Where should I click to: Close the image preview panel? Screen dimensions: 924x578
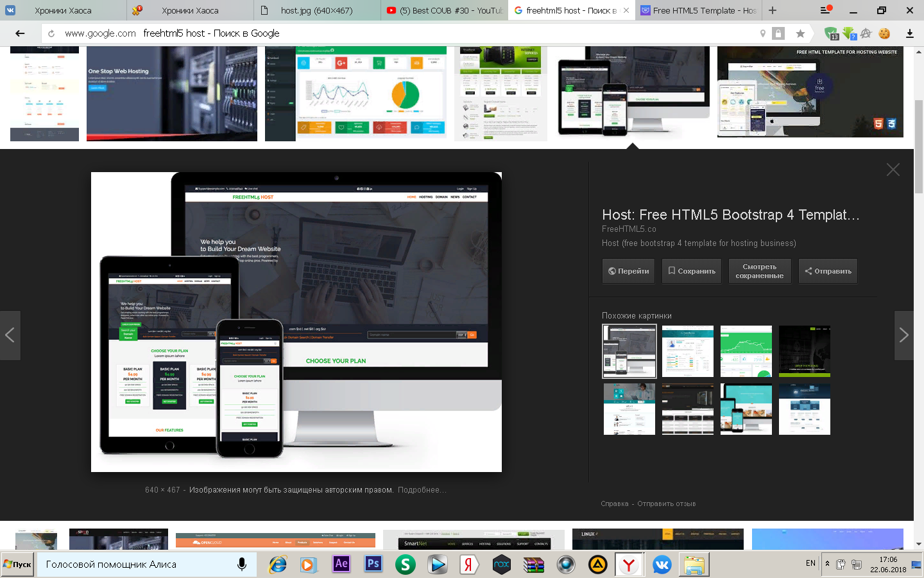click(x=893, y=170)
